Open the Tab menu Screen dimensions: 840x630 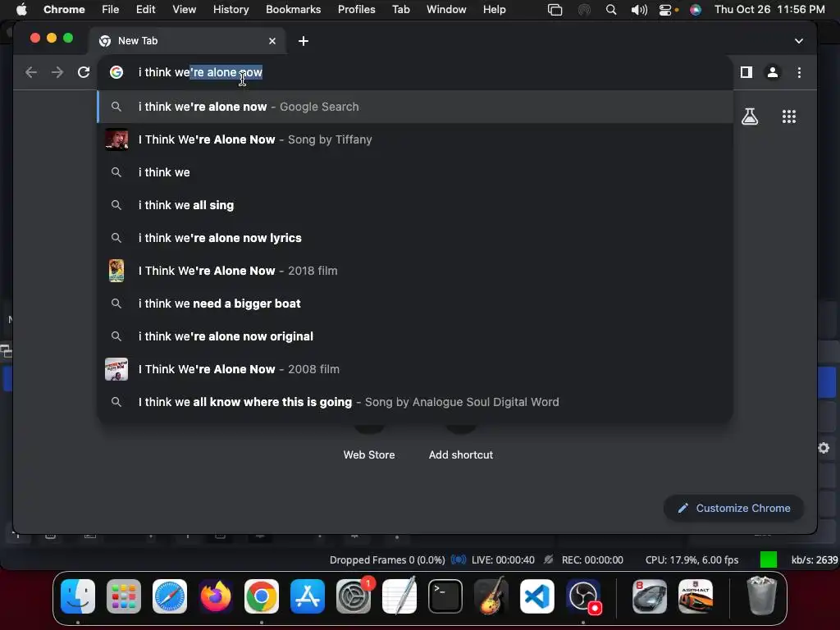[x=400, y=9]
